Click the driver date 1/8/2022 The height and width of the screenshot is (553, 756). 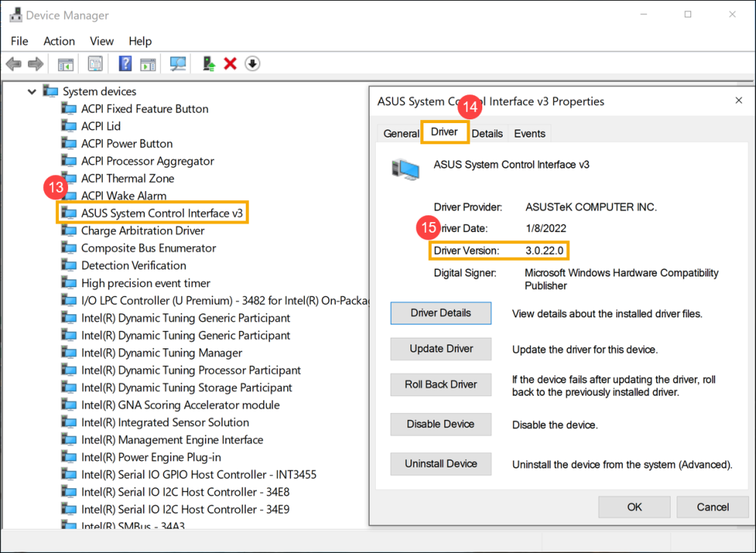(x=546, y=228)
